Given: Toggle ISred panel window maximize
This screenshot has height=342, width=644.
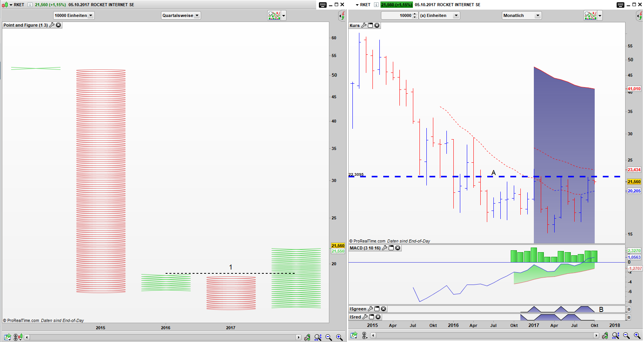Looking at the screenshot, I should pos(372,317).
